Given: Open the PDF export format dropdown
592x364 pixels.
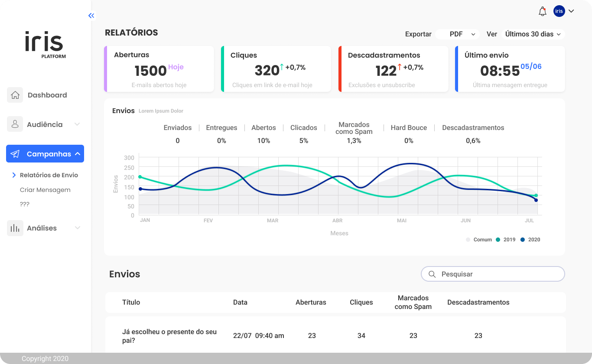Looking at the screenshot, I should coord(457,34).
